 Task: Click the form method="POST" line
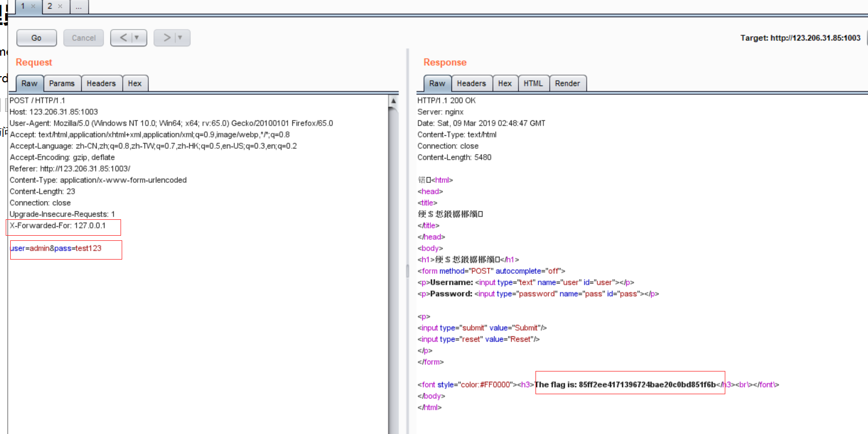[x=492, y=271]
